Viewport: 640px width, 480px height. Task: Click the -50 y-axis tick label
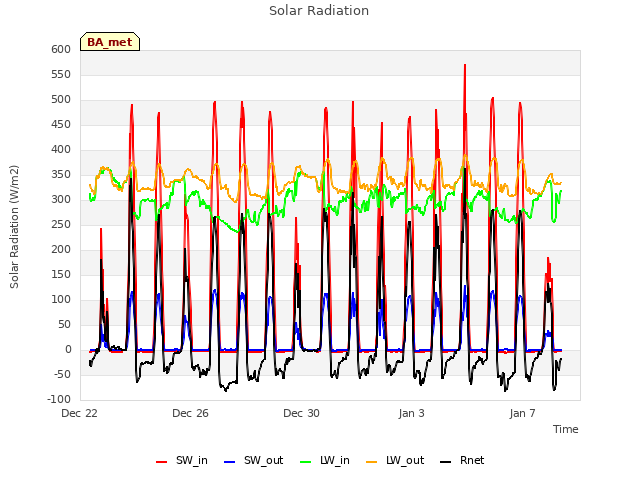[61, 374]
